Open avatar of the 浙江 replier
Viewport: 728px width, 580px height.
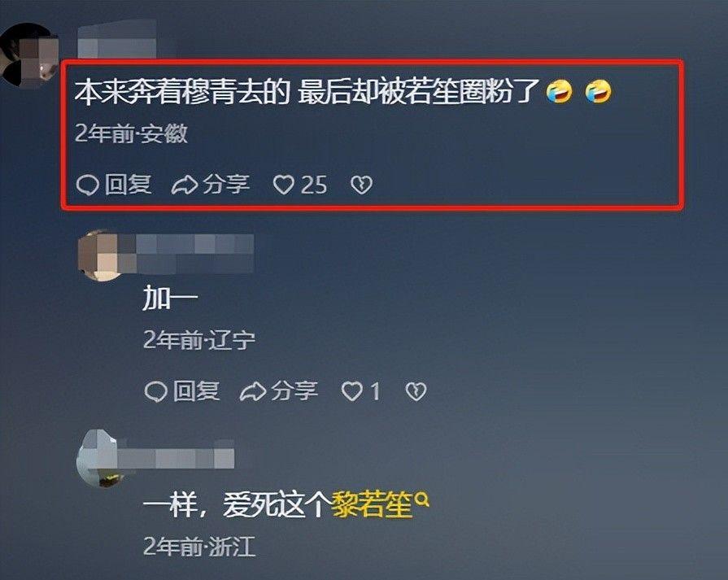[x=98, y=459]
